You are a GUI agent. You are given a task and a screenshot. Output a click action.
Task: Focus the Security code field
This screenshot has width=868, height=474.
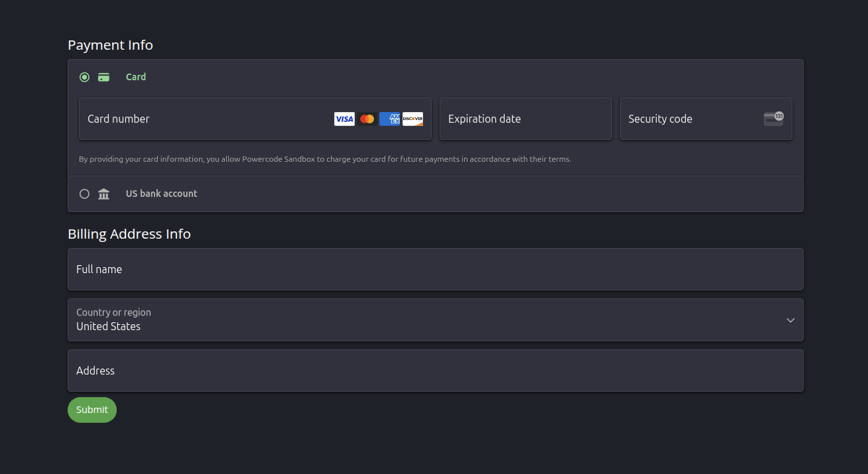click(706, 119)
